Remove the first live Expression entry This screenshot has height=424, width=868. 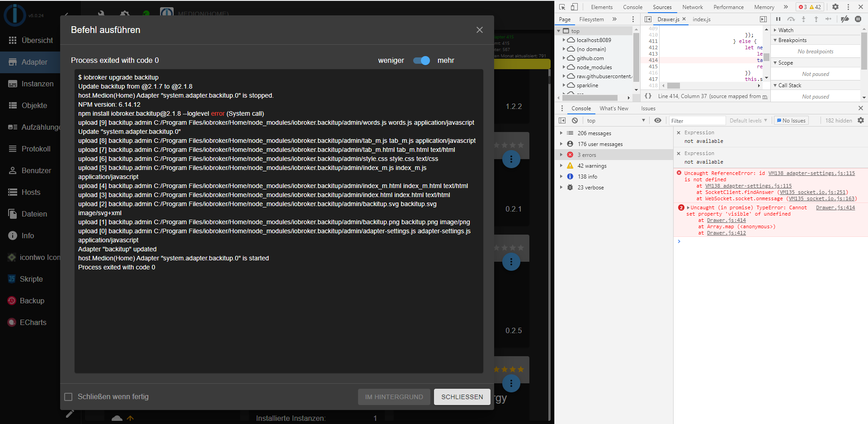click(x=678, y=132)
